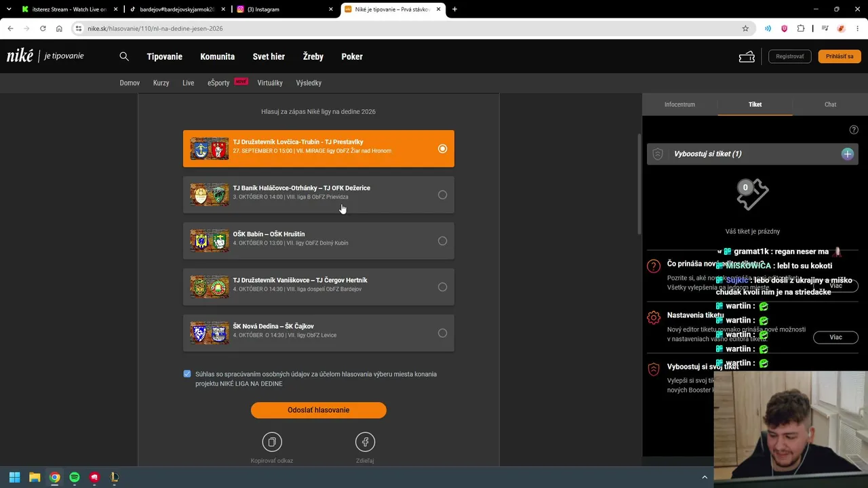Image resolution: width=868 pixels, height=488 pixels.
Task: Switch to the Tiket tab
Action: [x=755, y=104]
